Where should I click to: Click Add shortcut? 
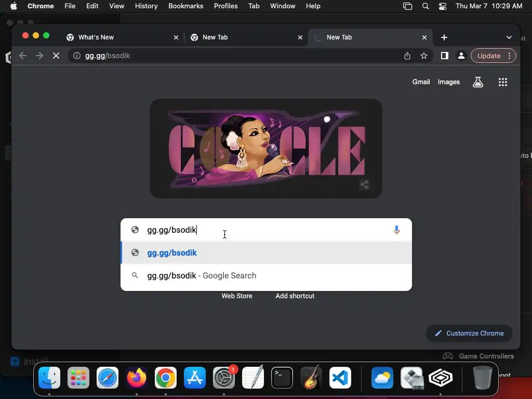click(x=295, y=296)
